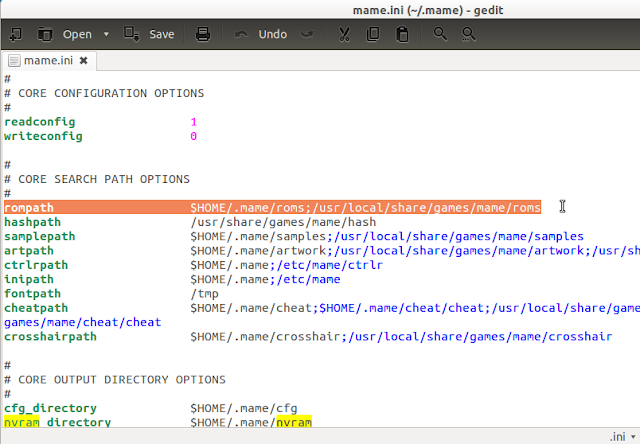The image size is (640, 444).
Task: Click the $HOME/.mame/cfg value
Action: click(244, 408)
